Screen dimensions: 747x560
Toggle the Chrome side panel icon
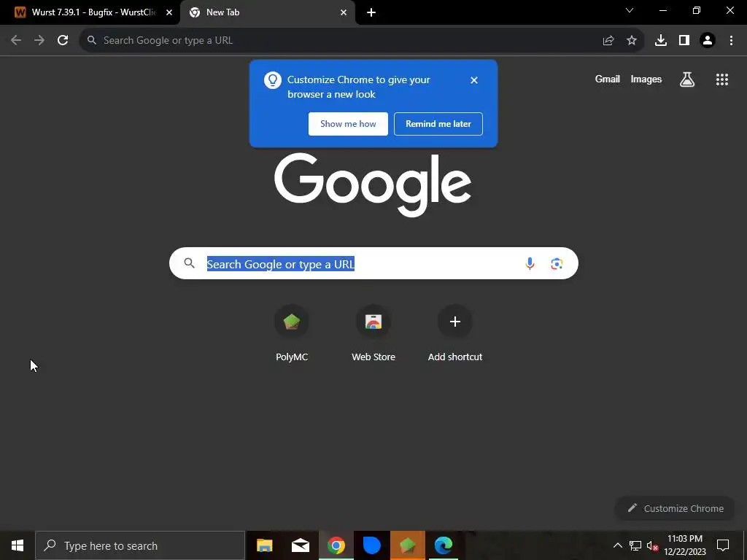684,41
